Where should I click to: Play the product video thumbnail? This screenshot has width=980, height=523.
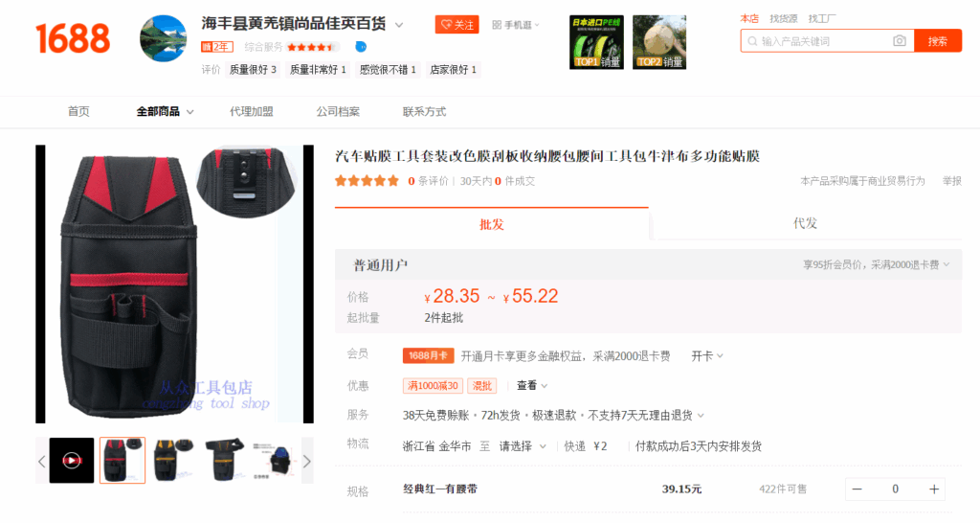pyautogui.click(x=72, y=461)
